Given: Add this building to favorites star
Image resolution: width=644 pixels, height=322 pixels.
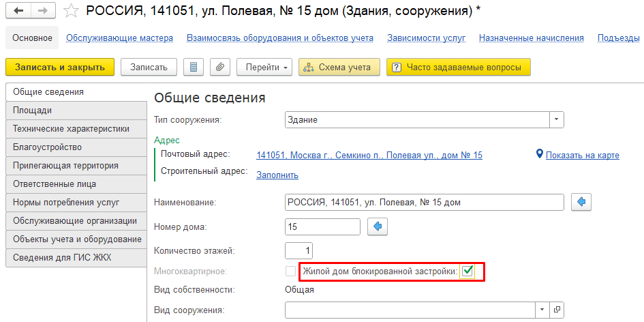Looking at the screenshot, I should pos(70,10).
